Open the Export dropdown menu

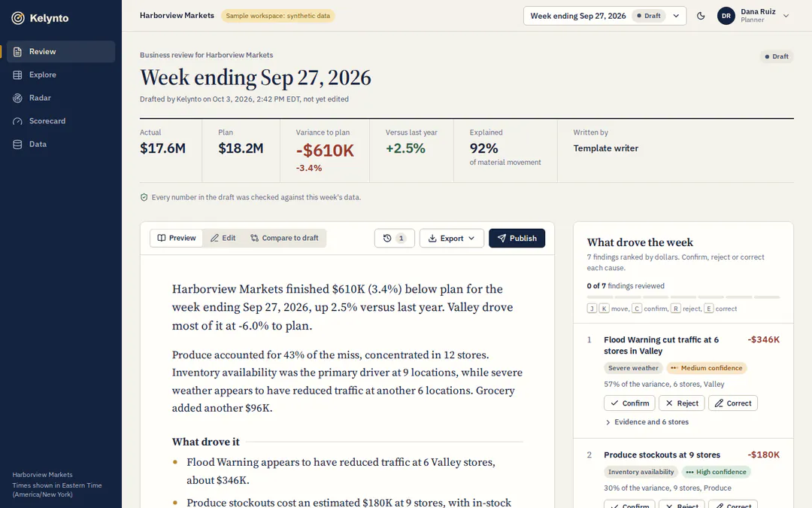452,238
